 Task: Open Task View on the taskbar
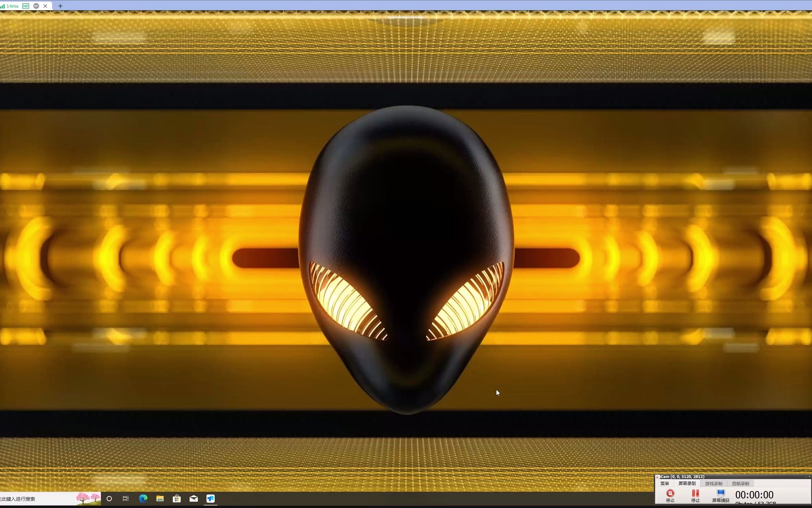(x=126, y=498)
